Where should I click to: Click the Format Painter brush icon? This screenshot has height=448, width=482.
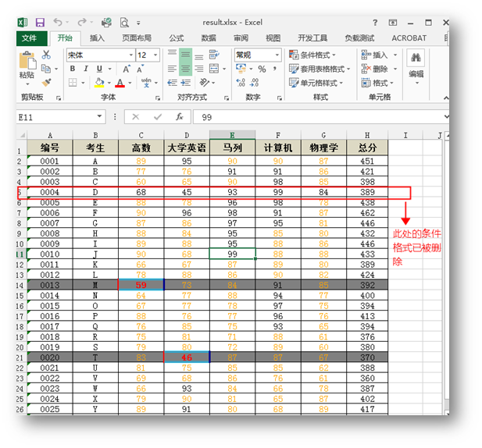click(46, 82)
